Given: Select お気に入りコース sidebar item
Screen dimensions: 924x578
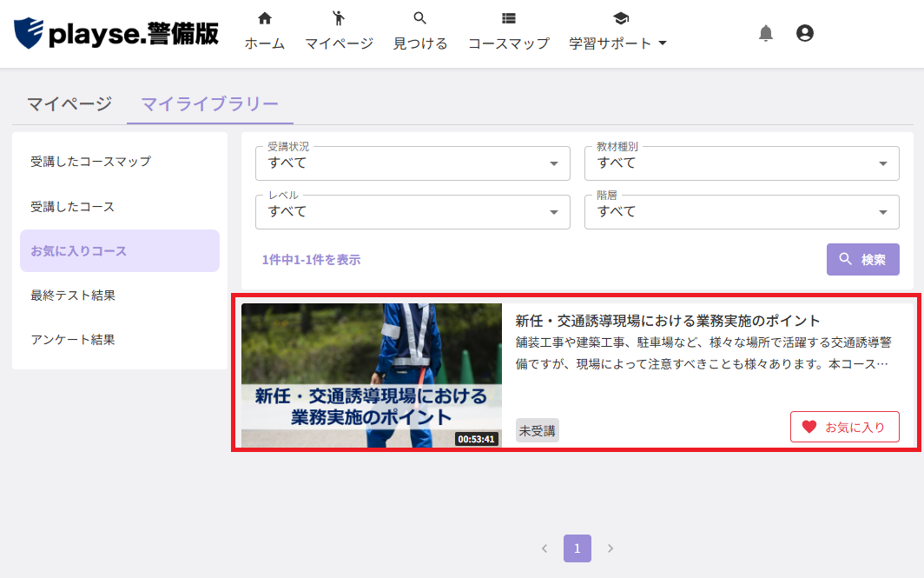Looking at the screenshot, I should tap(120, 250).
